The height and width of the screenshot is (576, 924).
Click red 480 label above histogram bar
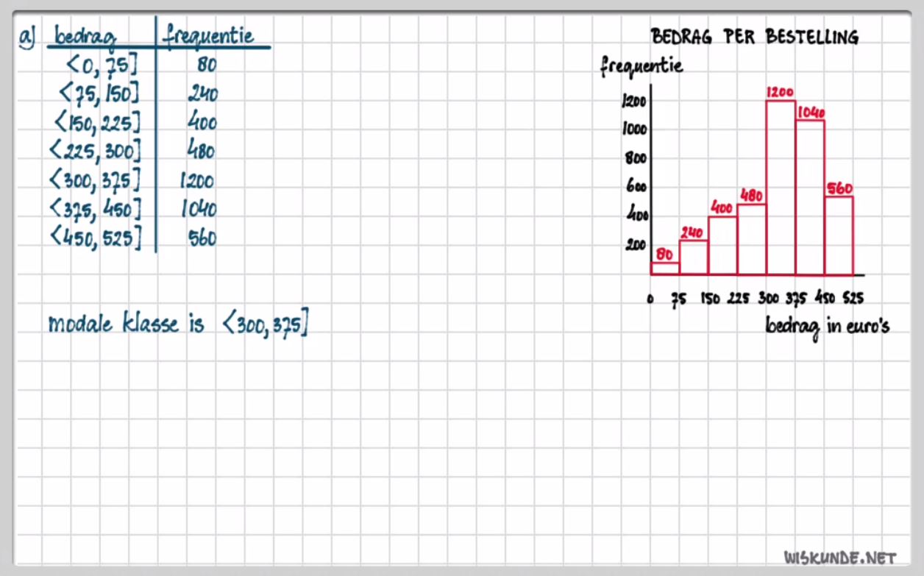[750, 196]
